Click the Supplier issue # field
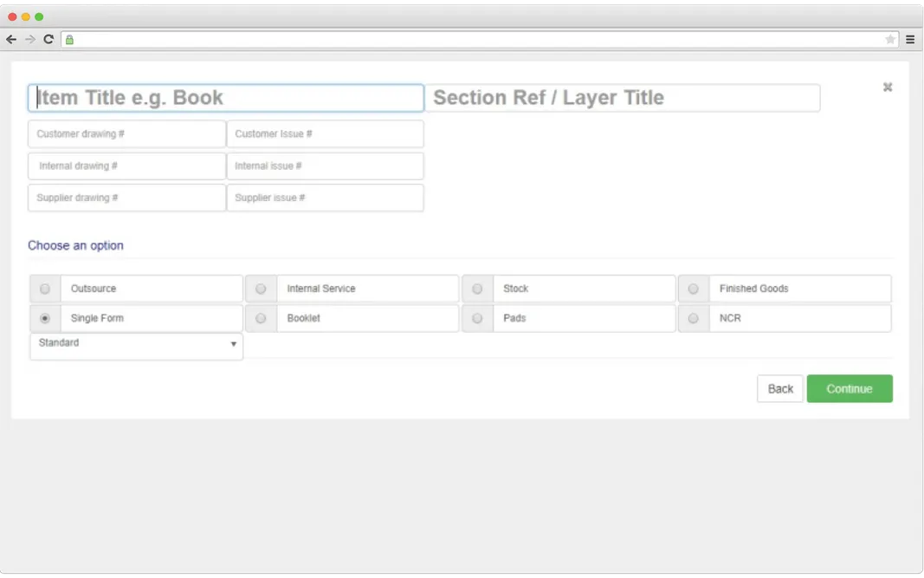Image resolution: width=924 pixels, height=578 pixels. pos(326,198)
